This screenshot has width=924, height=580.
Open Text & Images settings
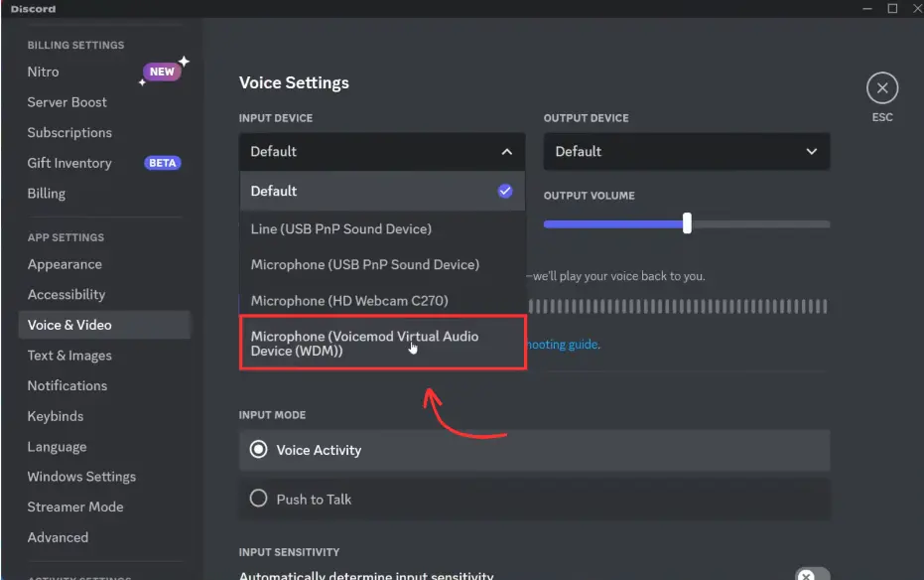(69, 356)
